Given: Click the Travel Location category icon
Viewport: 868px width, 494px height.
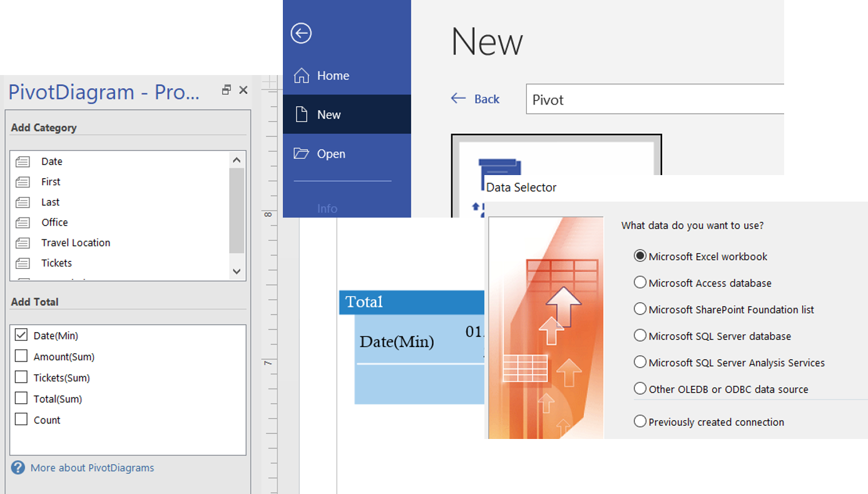Looking at the screenshot, I should click(23, 243).
